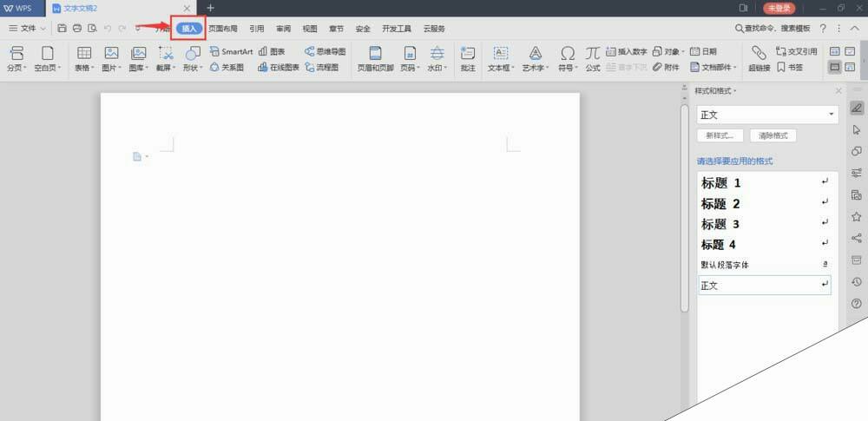Click 插入数字 insert number
Viewport: 868px width, 421px height.
tap(627, 51)
